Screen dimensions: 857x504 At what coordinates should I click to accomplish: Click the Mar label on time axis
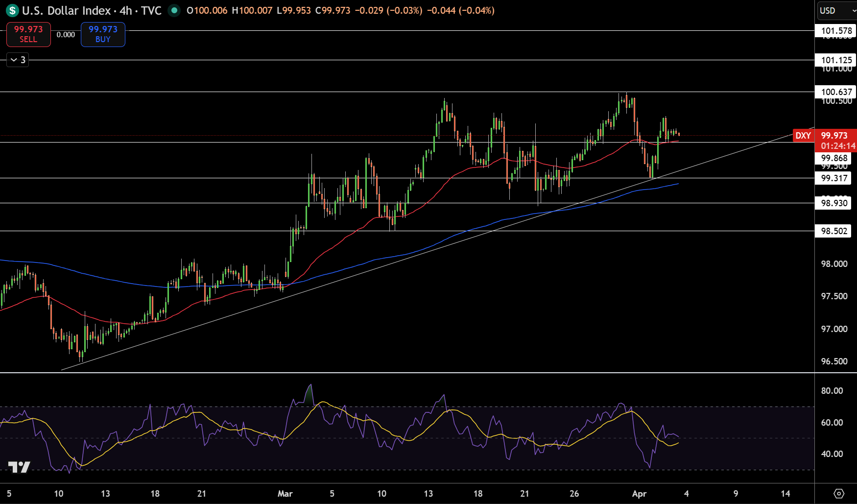tap(285, 494)
